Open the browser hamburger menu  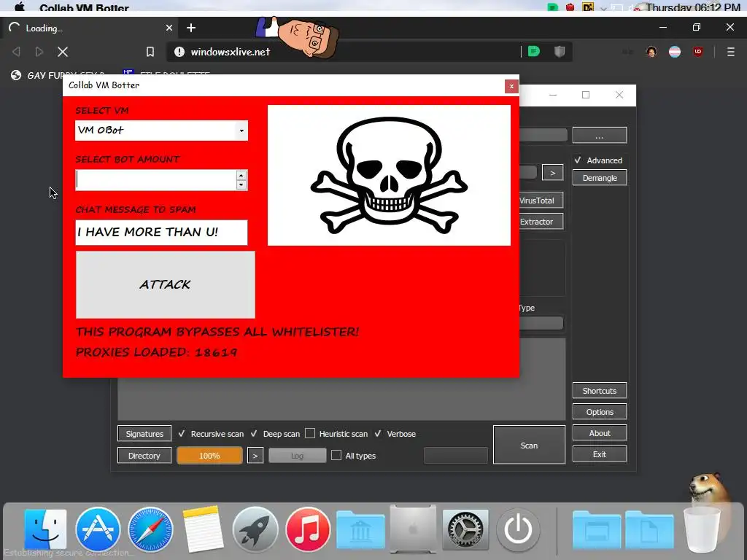tap(731, 52)
